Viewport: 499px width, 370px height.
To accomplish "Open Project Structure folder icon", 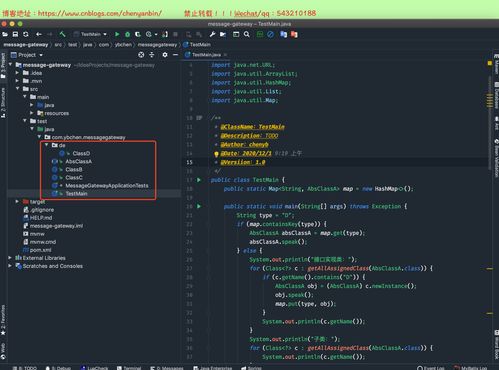I will (x=223, y=34).
